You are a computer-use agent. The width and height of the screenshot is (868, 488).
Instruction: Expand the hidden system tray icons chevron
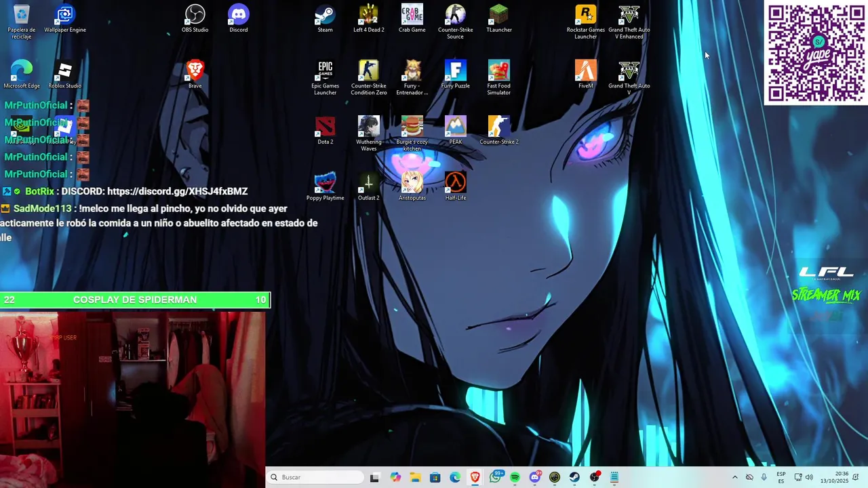734,477
